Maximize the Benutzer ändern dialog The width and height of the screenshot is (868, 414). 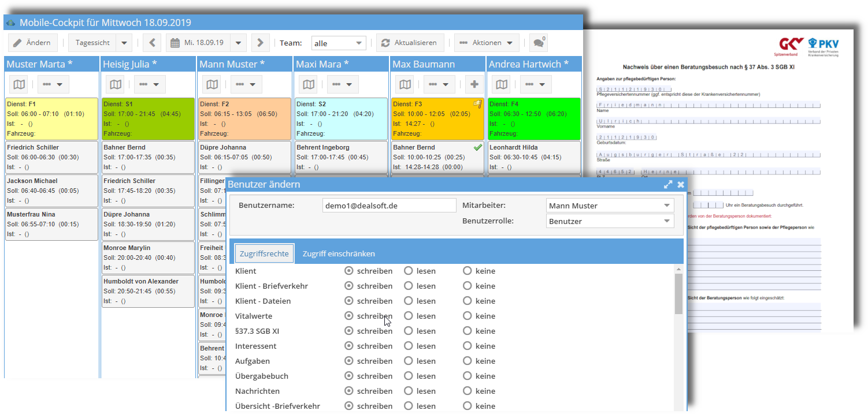(x=669, y=184)
